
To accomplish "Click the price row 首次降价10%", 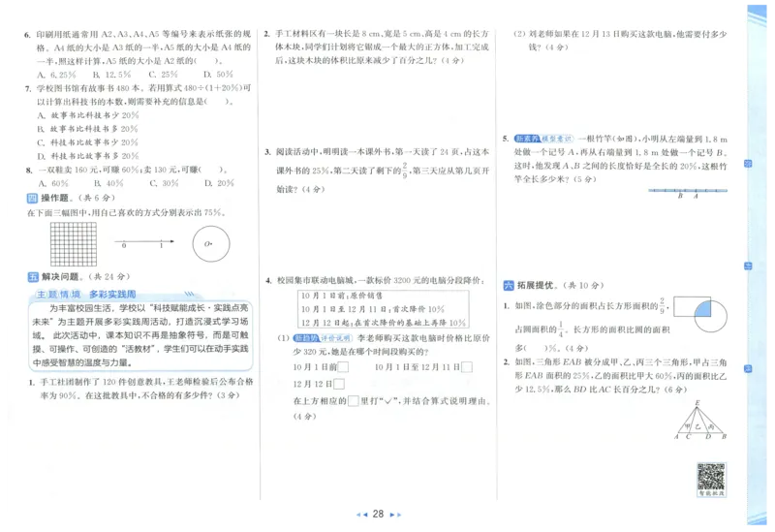I will (x=373, y=309).
